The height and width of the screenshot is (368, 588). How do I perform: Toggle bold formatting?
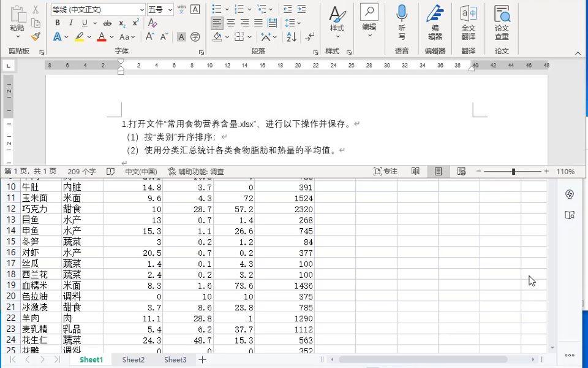point(57,23)
